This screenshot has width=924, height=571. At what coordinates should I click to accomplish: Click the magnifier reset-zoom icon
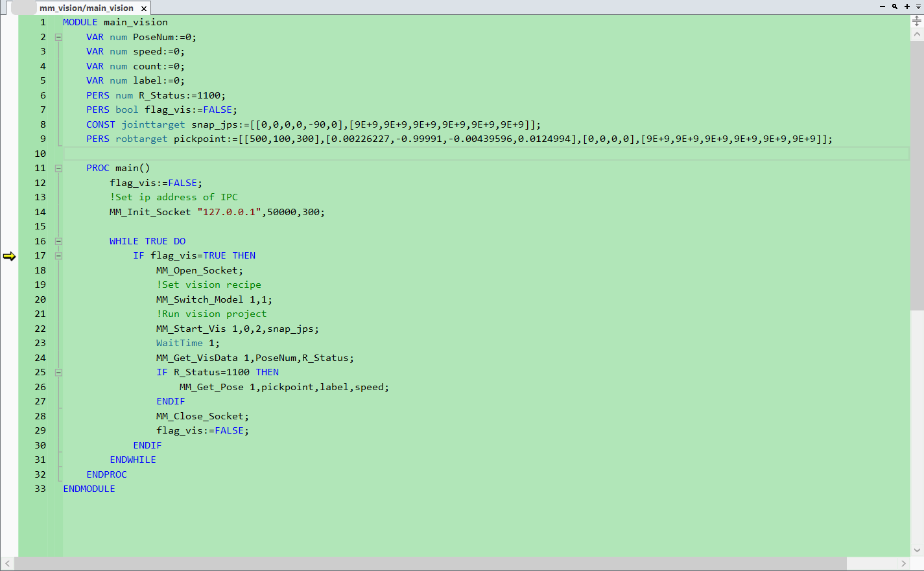tap(894, 6)
